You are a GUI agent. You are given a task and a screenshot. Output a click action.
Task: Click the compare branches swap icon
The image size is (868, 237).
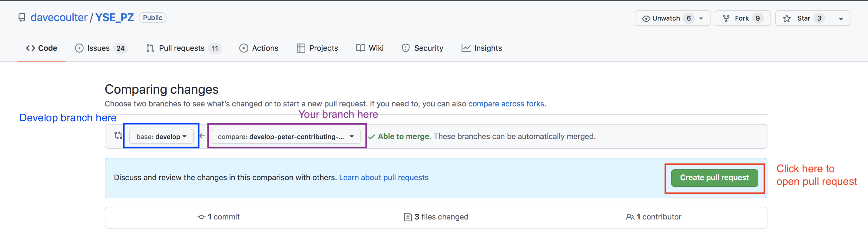pyautogui.click(x=118, y=135)
